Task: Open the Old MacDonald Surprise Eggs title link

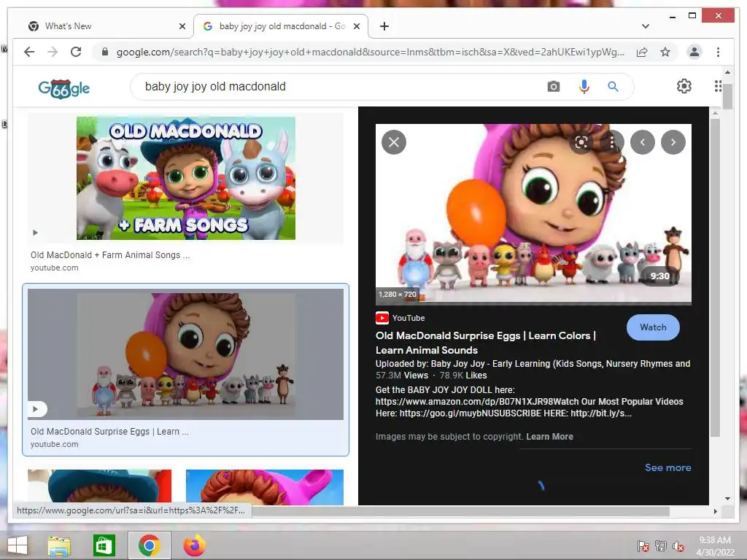Action: click(485, 343)
